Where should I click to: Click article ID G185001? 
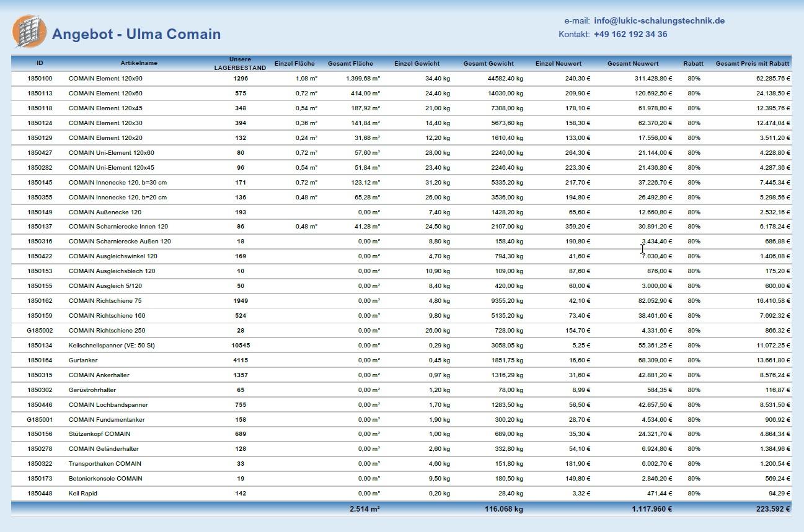click(40, 419)
